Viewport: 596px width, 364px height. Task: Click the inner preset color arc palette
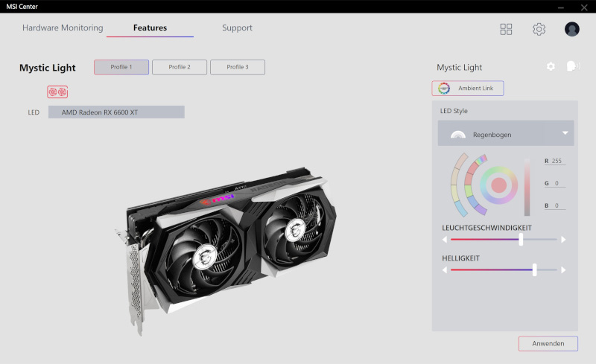coord(469,185)
